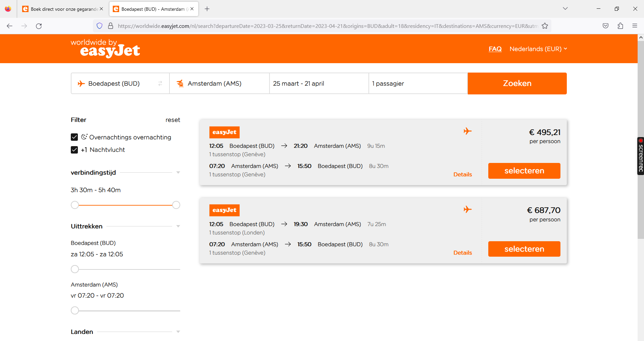Click the departure airplane icon beside Boedapest
The image size is (644, 341).
coord(81,83)
